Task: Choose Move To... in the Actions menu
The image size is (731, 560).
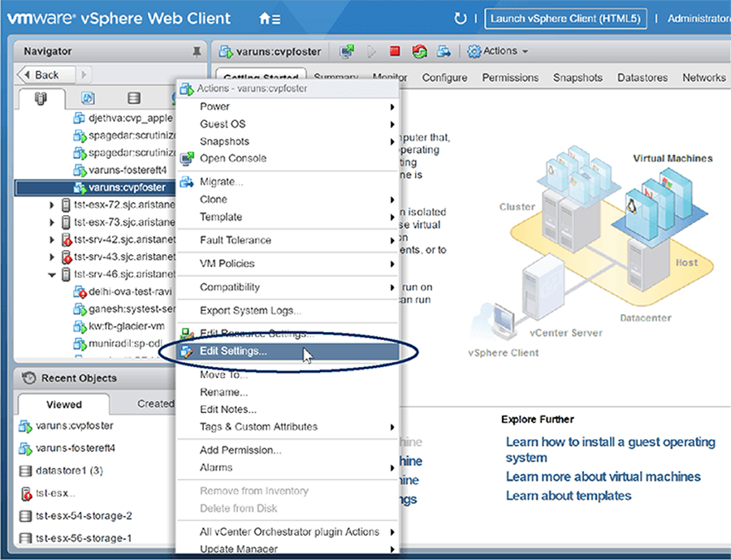Action: [288, 375]
